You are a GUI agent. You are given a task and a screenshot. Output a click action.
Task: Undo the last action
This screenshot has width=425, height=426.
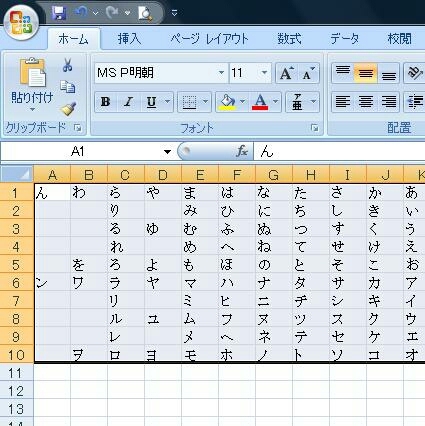pos(81,13)
